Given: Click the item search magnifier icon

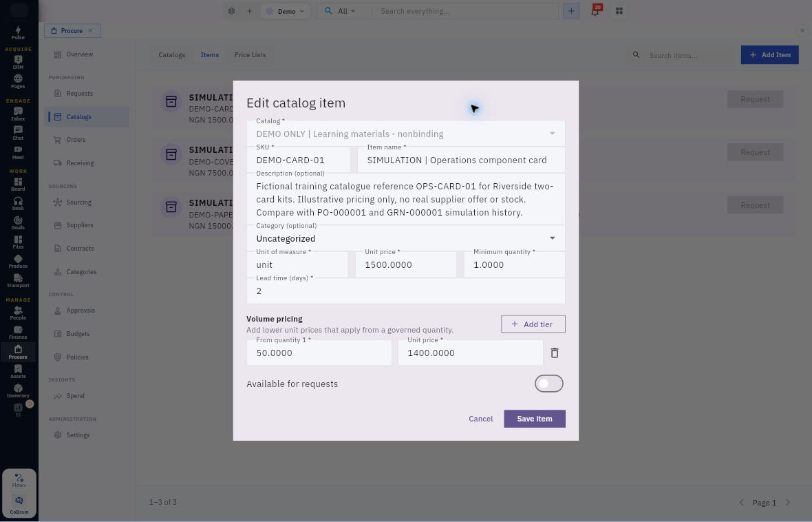Looking at the screenshot, I should [x=636, y=55].
